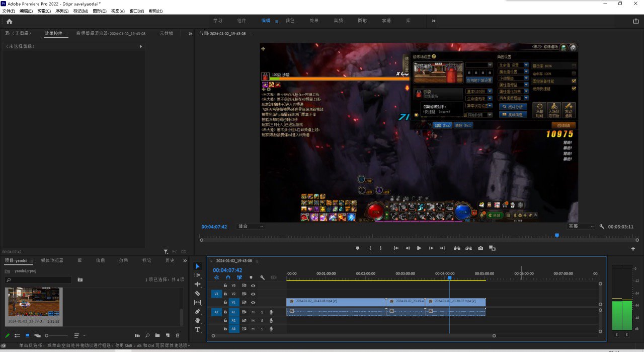This screenshot has width=644, height=352.
Task: Click the Quick Export icon at top right
Action: [636, 21]
